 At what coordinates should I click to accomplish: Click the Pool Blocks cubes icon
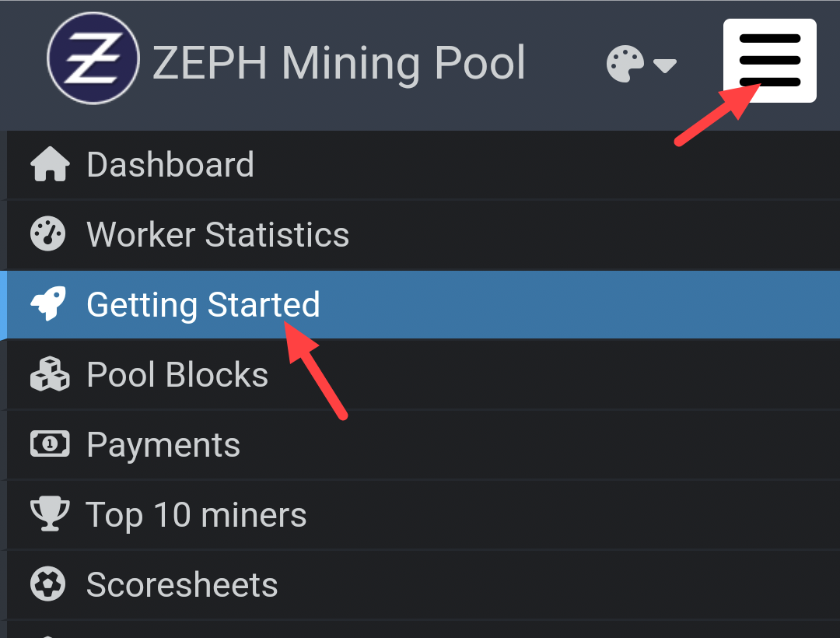coord(50,375)
